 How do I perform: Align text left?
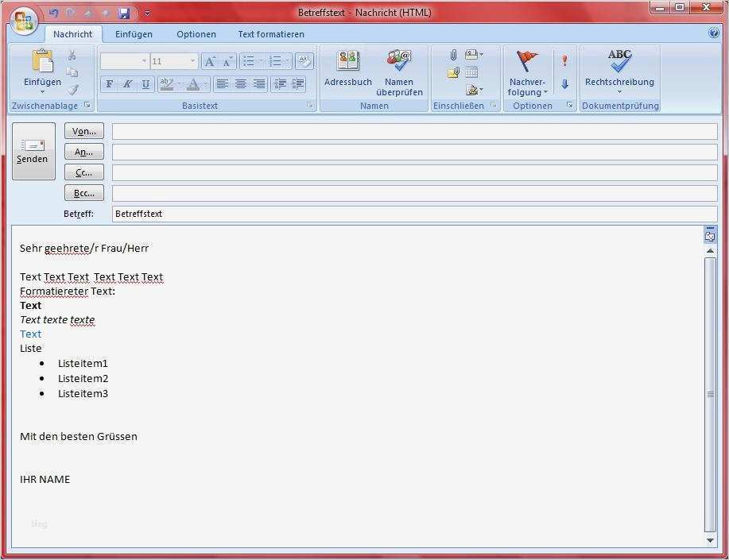223,84
